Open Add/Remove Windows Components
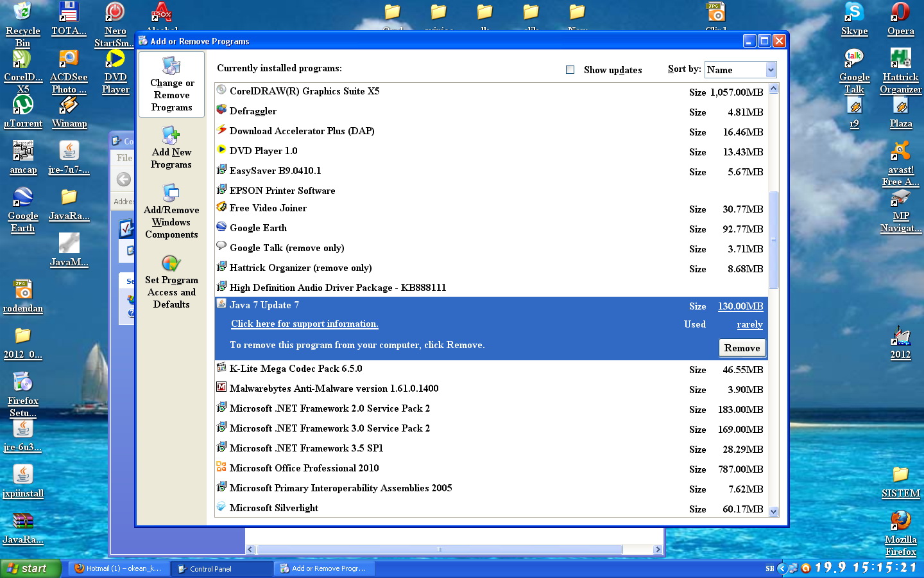Image resolution: width=924 pixels, height=578 pixels. (171, 211)
